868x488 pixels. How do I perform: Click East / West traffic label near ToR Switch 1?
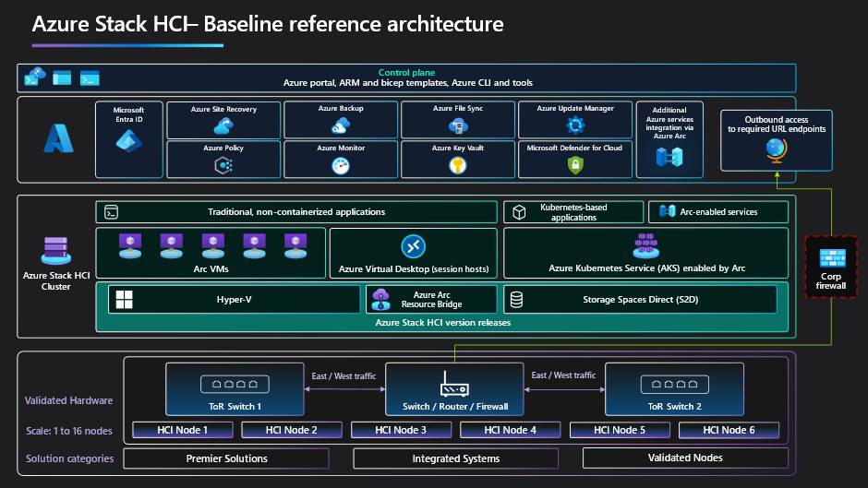[344, 376]
